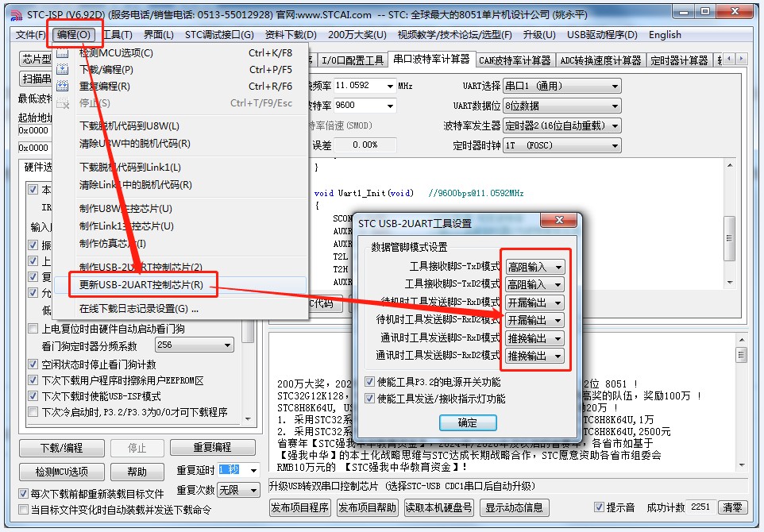Toggle 下次下载时使能USB-ISP模式 checkbox

pos(33,395)
